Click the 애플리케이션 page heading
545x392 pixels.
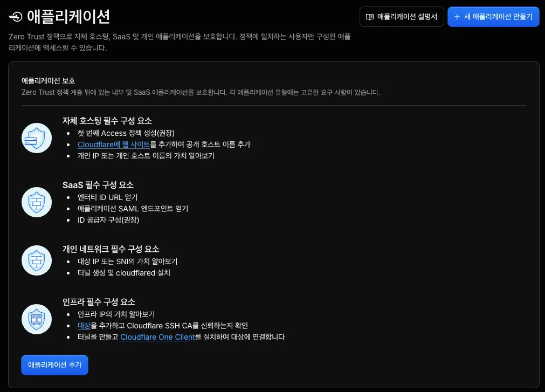pos(68,17)
